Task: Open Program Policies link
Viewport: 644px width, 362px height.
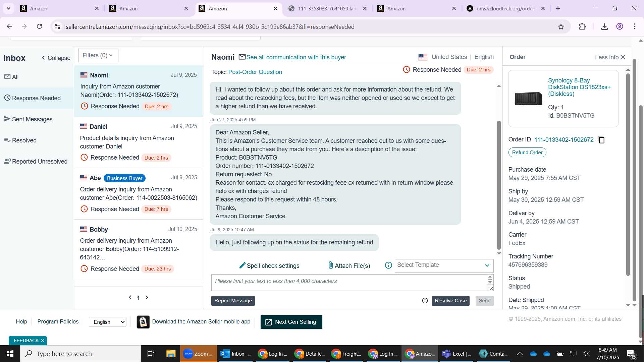Action: point(58,321)
